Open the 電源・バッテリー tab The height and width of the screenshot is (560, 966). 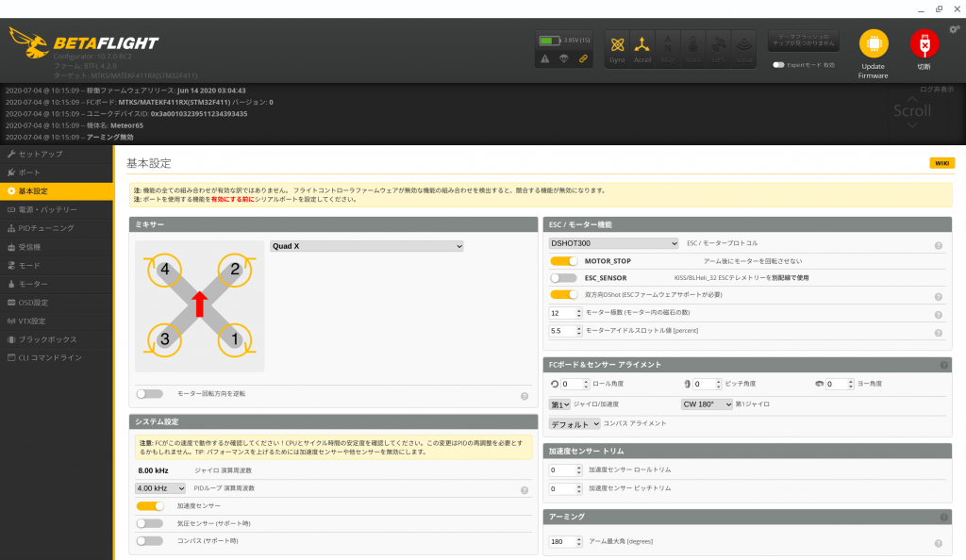pos(57,210)
